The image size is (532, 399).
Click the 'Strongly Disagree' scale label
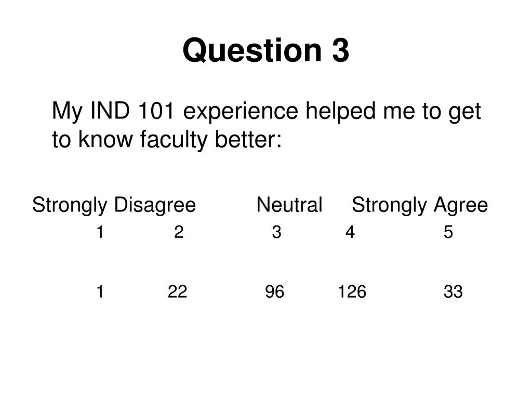pos(114,205)
